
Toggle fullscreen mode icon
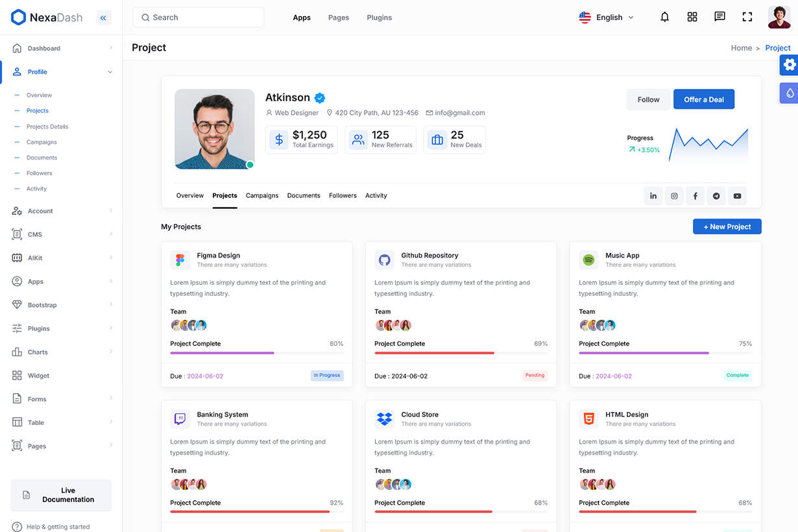pos(747,18)
